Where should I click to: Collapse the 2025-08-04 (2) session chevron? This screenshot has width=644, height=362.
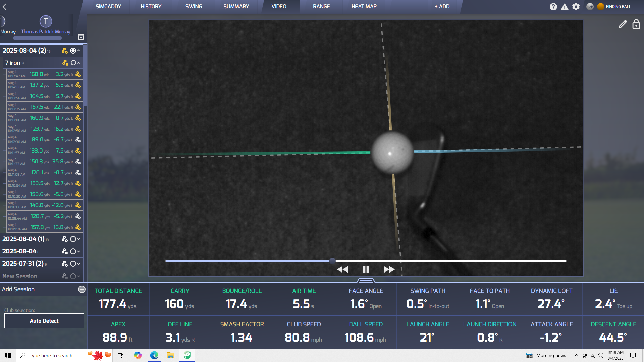pos(79,51)
